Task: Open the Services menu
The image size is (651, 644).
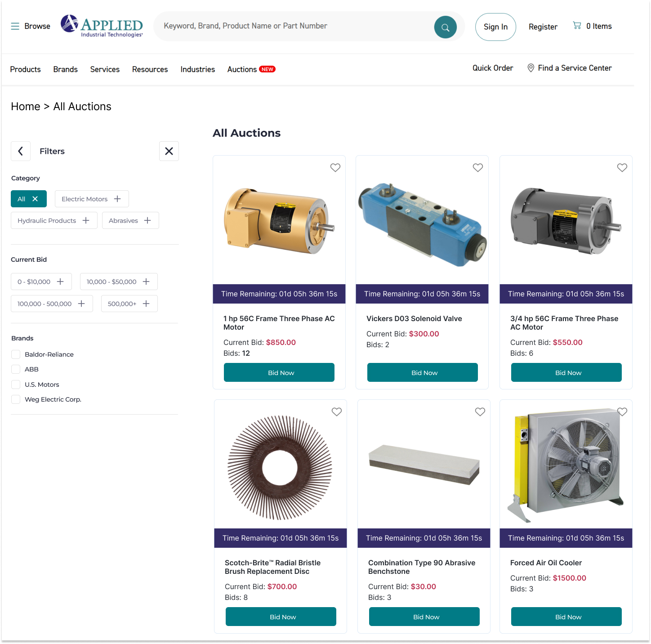Action: click(105, 69)
